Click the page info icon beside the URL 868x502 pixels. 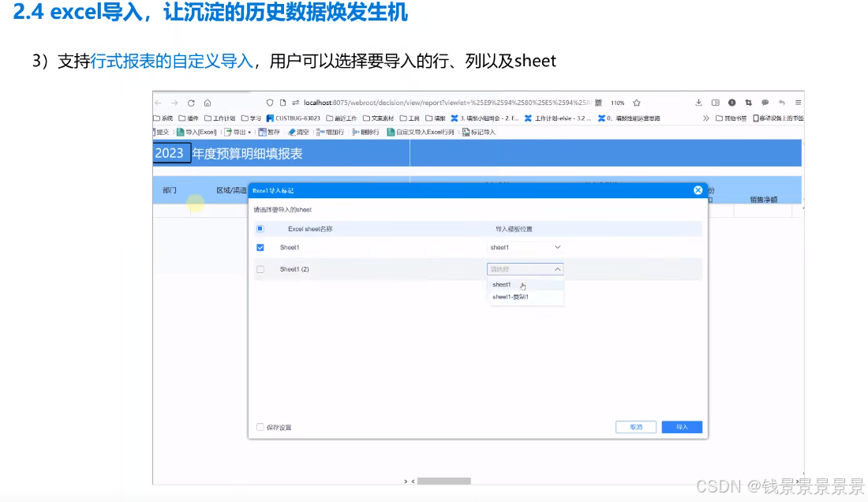pos(282,103)
